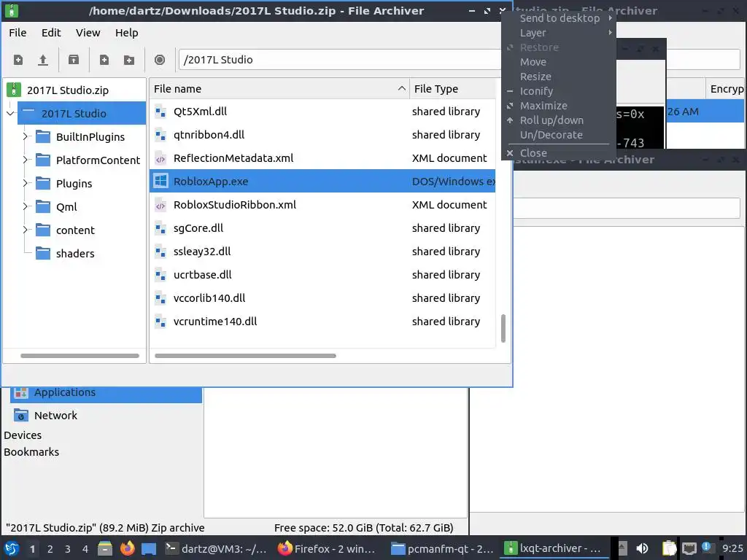This screenshot has height=560, width=747.
Task: Open the Edit menu
Action: click(51, 33)
